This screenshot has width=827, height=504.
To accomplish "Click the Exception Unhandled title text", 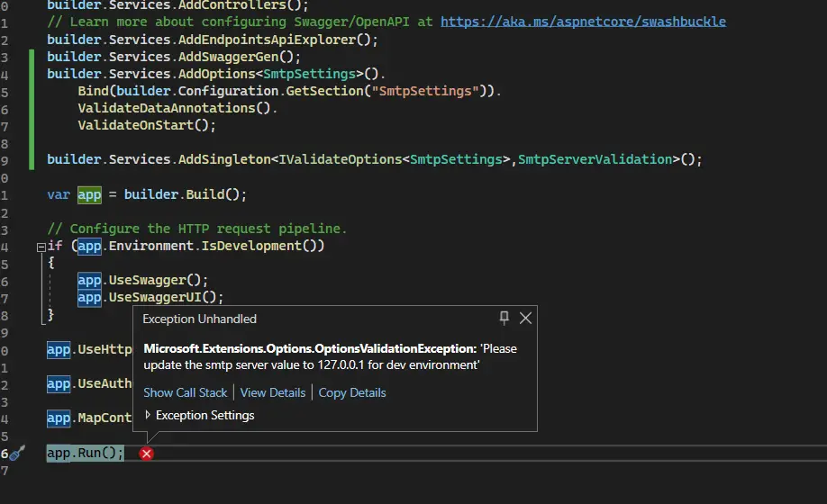I will [199, 319].
